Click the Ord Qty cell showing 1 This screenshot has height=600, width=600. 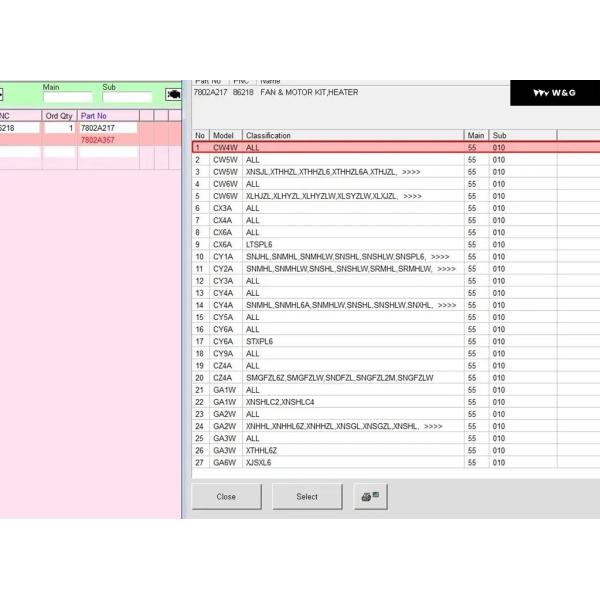(x=57, y=129)
